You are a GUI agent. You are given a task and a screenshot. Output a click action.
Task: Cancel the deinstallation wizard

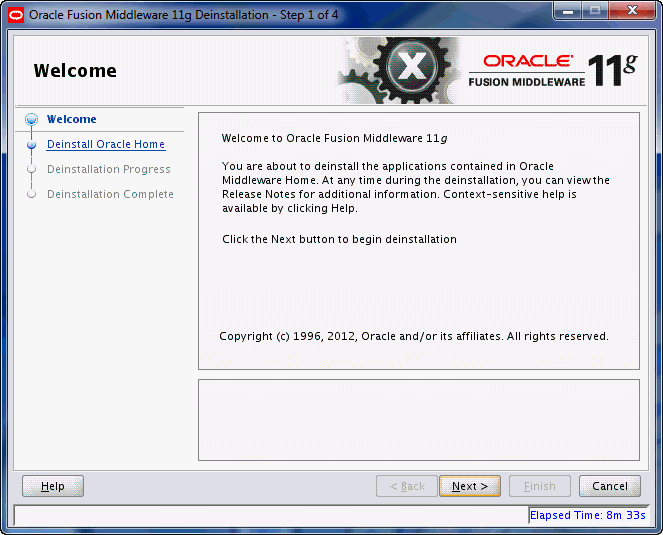tap(609, 486)
